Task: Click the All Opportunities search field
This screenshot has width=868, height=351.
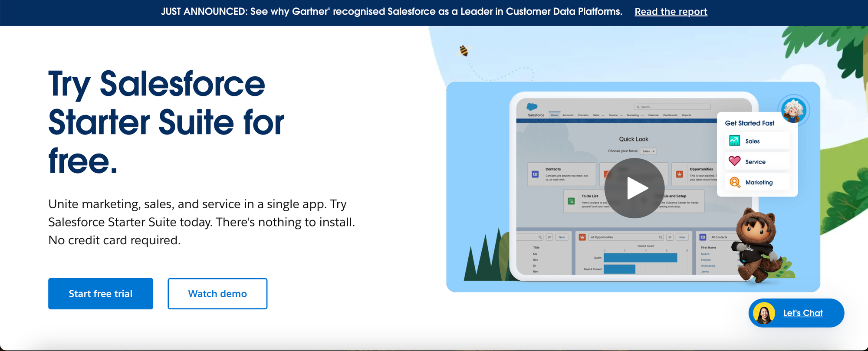Action: coord(626,237)
